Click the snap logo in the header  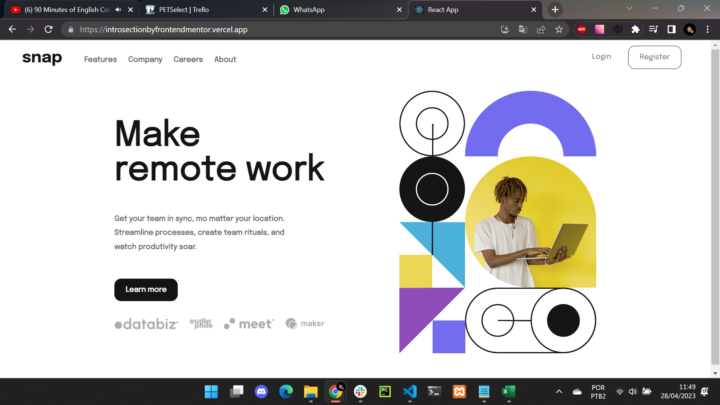click(x=42, y=59)
